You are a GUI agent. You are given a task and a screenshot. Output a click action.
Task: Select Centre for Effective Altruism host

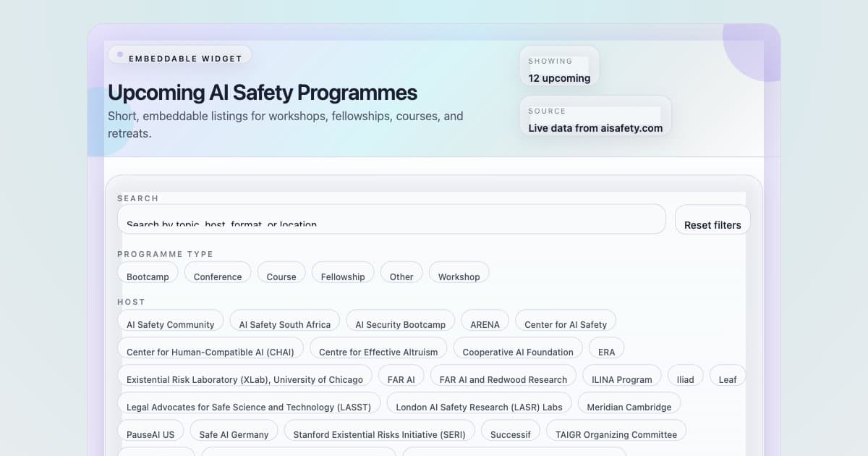[378, 348]
